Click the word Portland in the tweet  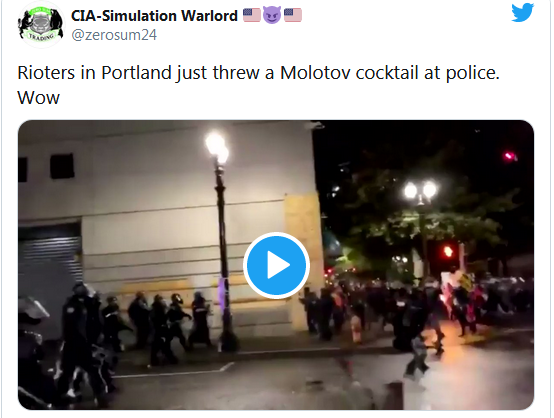[x=136, y=73]
